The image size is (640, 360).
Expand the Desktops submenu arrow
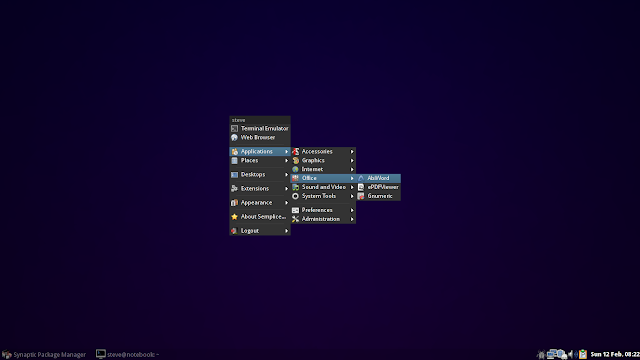[287, 175]
